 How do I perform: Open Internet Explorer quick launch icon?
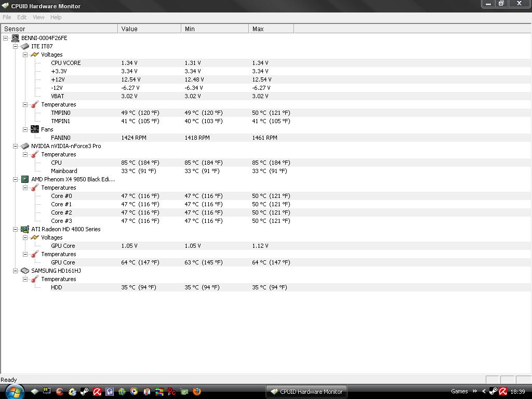pyautogui.click(x=122, y=392)
